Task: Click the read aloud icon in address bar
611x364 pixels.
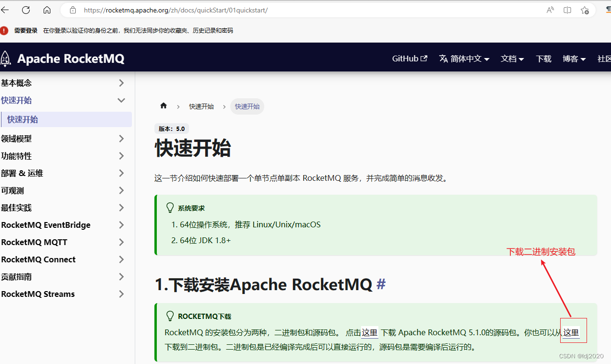Action: pyautogui.click(x=549, y=10)
